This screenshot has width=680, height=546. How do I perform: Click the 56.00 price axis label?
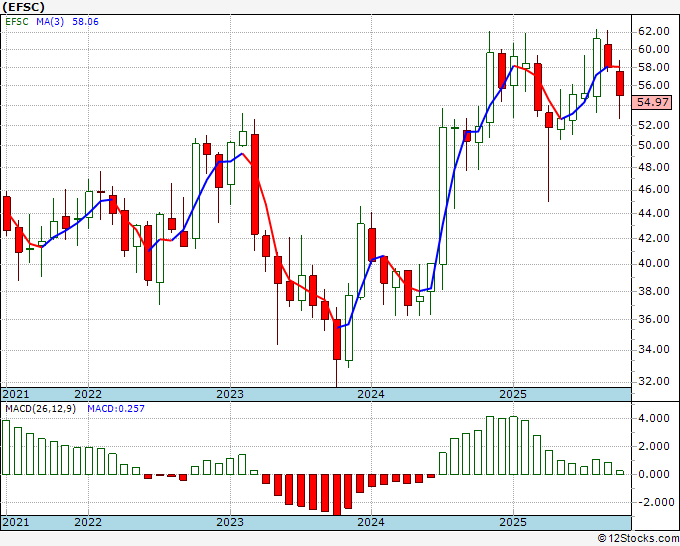654,85
